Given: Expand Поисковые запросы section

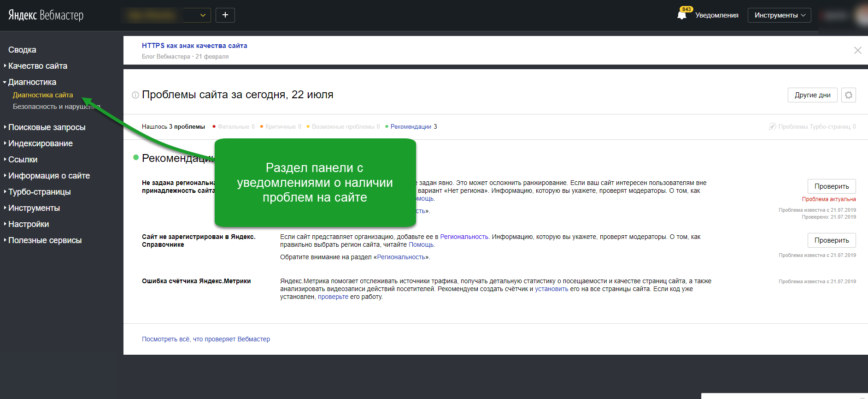Looking at the screenshot, I should [45, 127].
